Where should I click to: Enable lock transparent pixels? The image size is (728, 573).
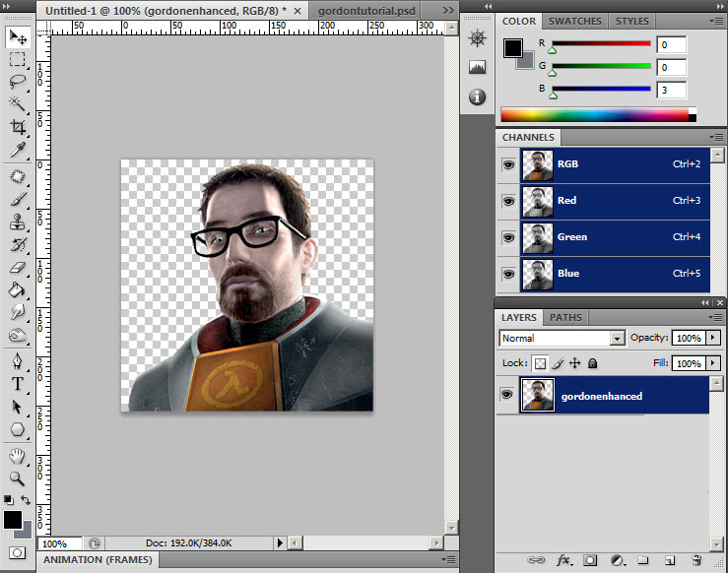point(540,363)
